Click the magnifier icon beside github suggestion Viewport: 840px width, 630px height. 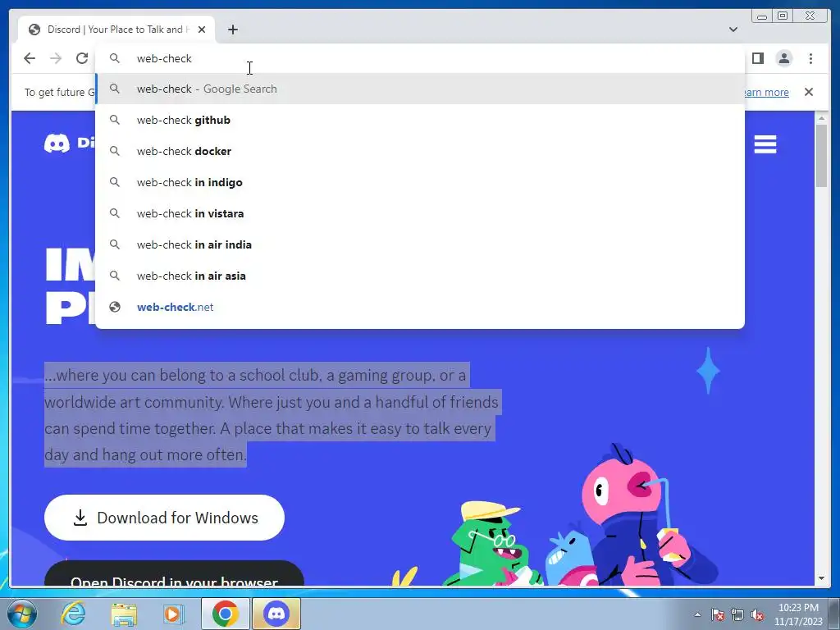[x=115, y=120]
